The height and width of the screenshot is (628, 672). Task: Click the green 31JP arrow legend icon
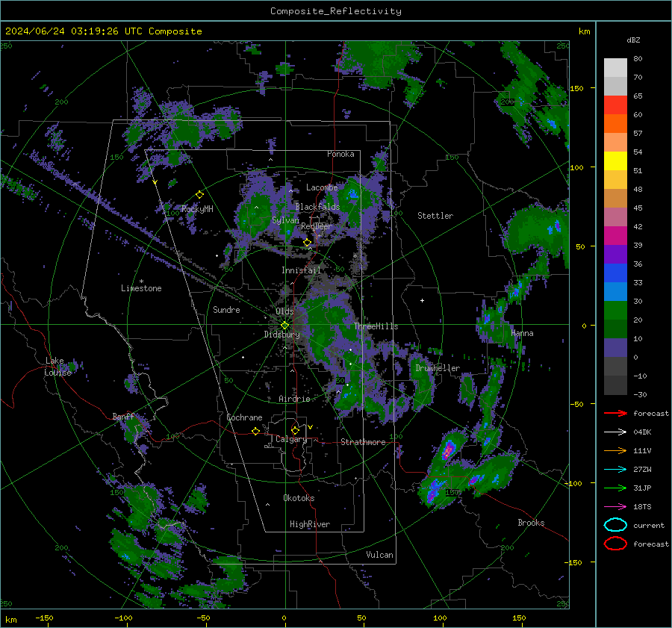click(x=615, y=488)
